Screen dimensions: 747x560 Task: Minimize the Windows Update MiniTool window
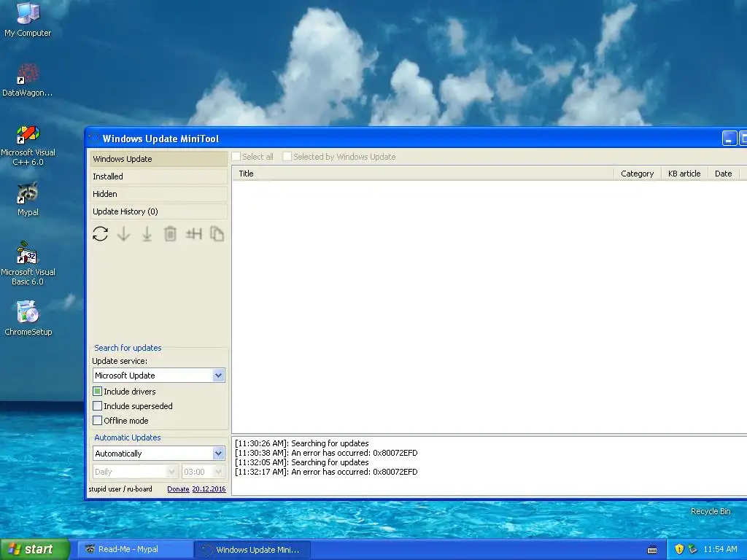[x=729, y=139]
